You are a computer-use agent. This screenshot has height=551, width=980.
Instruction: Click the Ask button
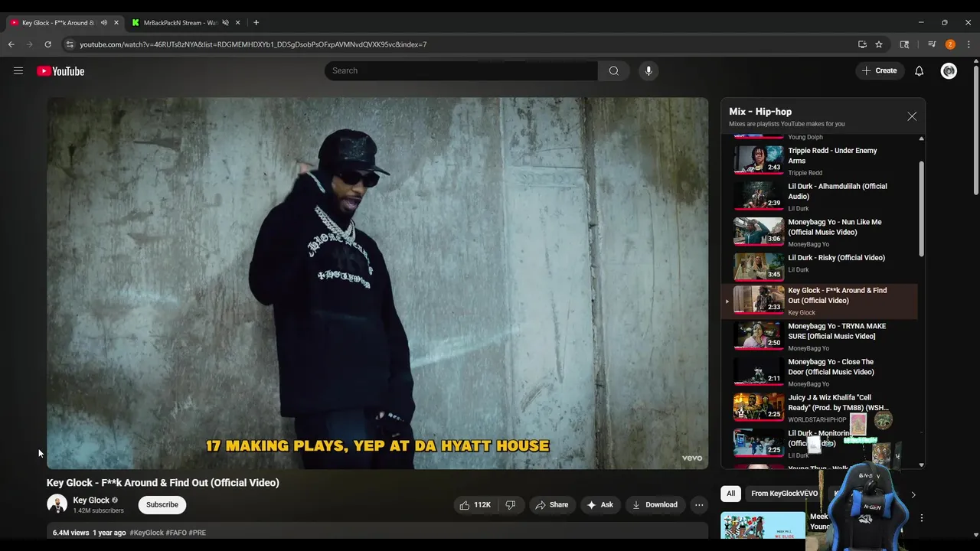click(x=599, y=504)
